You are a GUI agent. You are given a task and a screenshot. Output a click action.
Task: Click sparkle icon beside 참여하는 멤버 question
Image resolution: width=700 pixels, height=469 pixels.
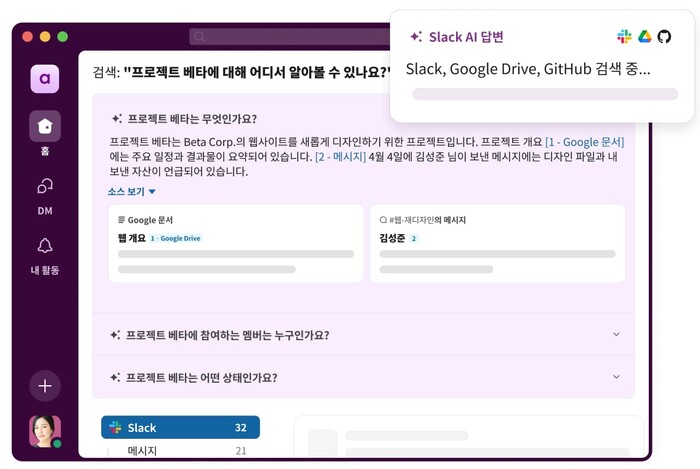tap(115, 335)
